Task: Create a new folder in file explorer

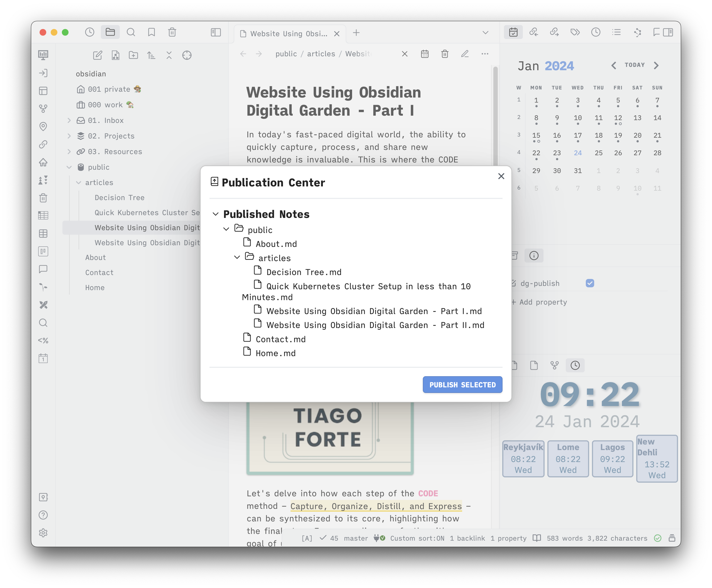Action: tap(133, 55)
